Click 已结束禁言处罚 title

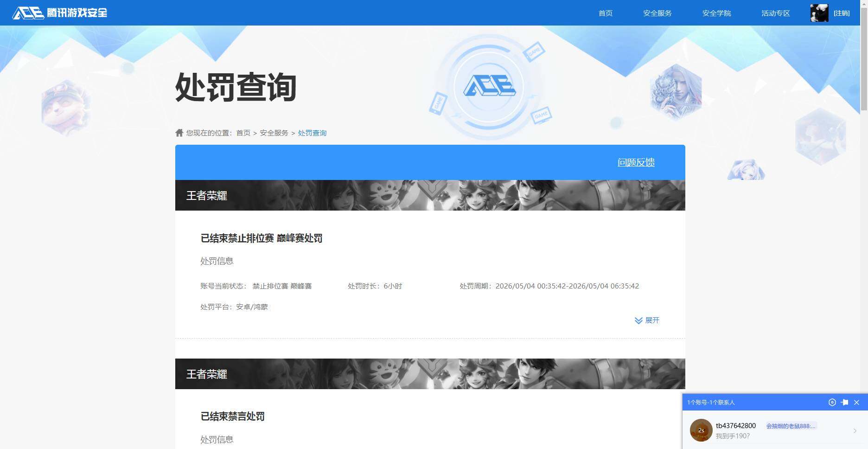point(232,417)
